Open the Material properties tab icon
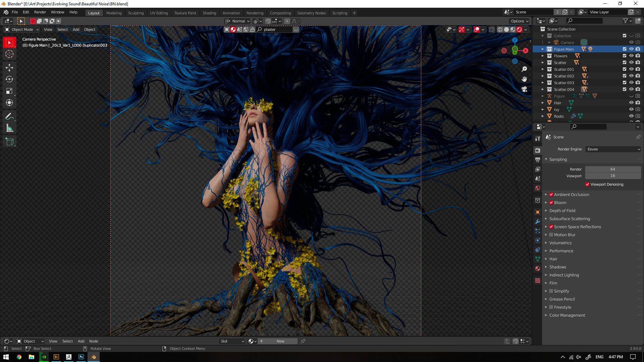Viewport: 644px width, 362px height. point(538,268)
